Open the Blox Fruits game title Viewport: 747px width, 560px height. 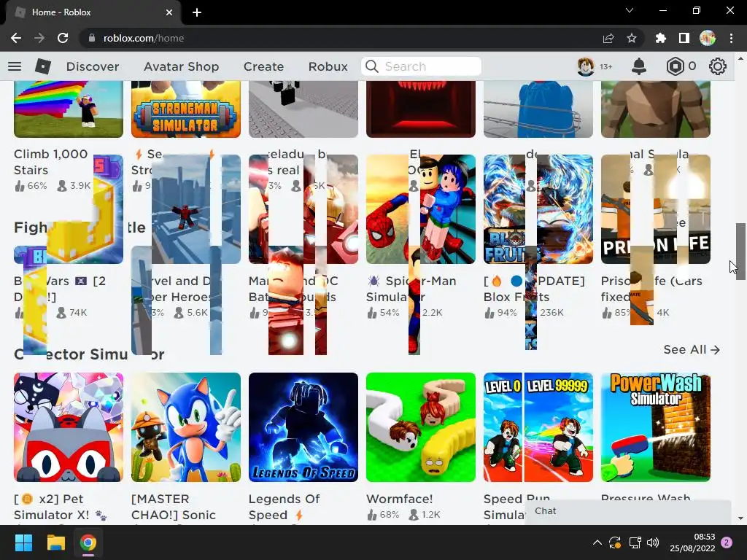pyautogui.click(x=534, y=289)
